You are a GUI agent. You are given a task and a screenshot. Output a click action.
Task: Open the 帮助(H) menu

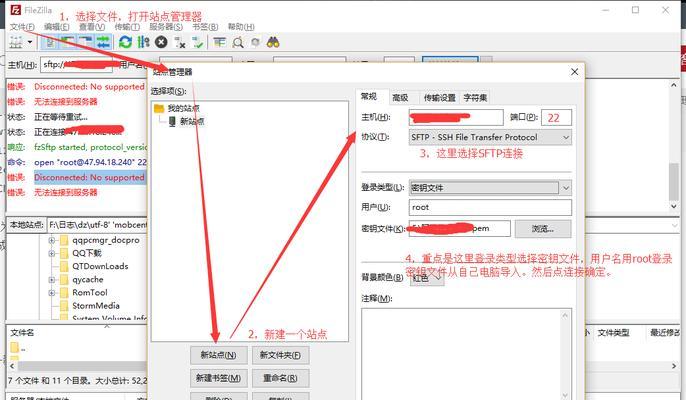click(241, 27)
